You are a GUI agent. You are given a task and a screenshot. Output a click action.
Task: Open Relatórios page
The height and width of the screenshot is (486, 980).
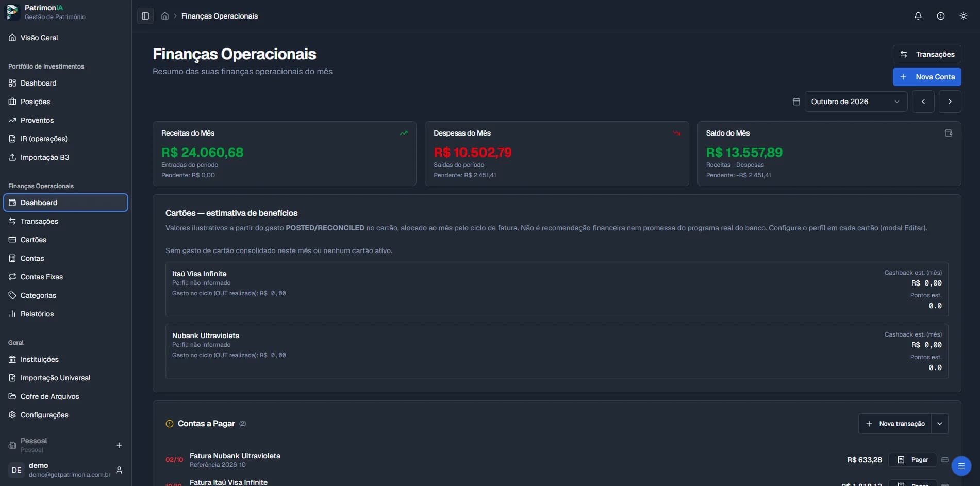click(65, 314)
